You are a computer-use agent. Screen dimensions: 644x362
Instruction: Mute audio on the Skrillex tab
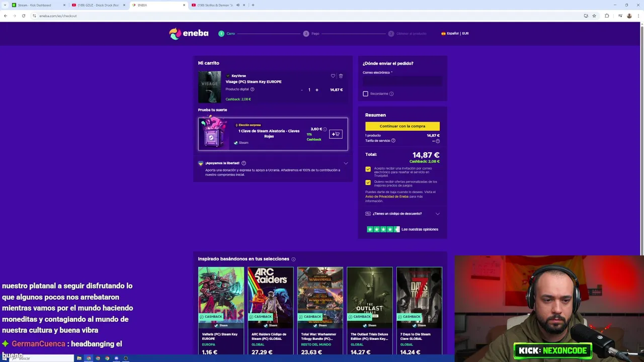(x=237, y=5)
